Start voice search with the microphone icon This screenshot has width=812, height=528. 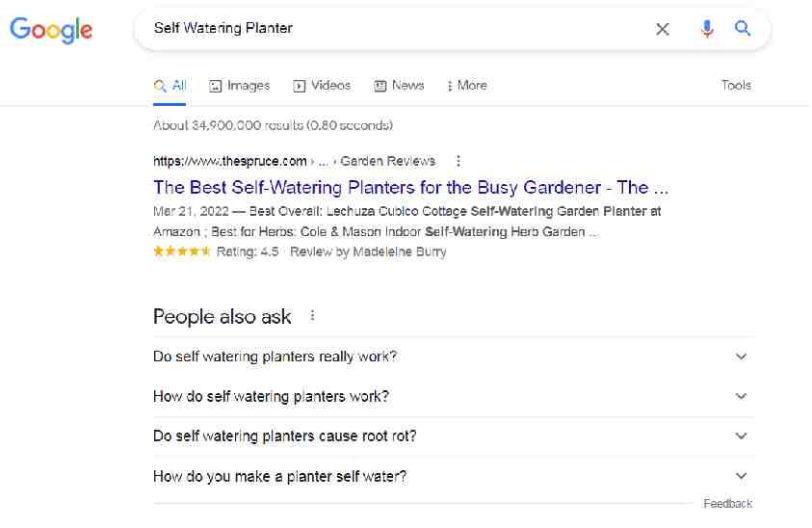(707, 29)
